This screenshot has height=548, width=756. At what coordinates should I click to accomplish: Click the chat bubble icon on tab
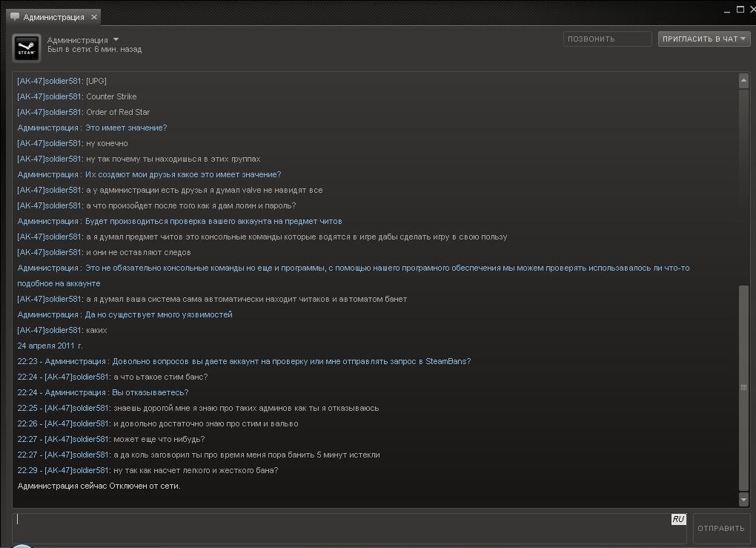pyautogui.click(x=15, y=17)
